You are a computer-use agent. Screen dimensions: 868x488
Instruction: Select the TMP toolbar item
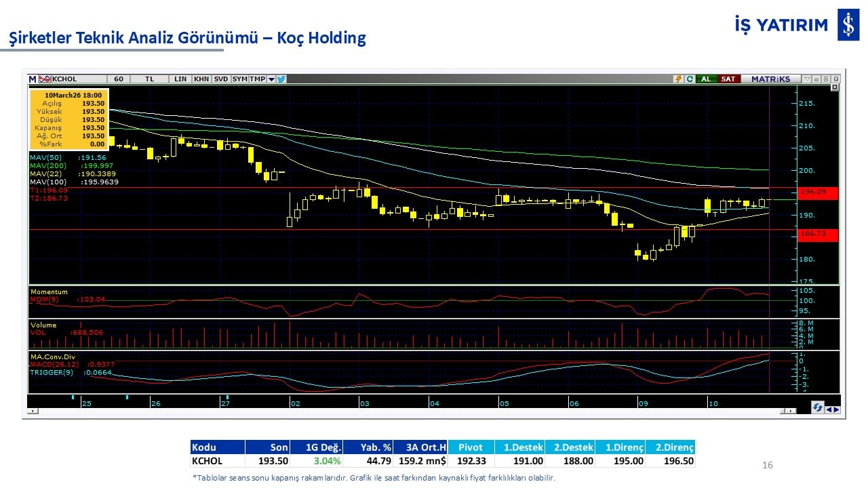point(257,79)
